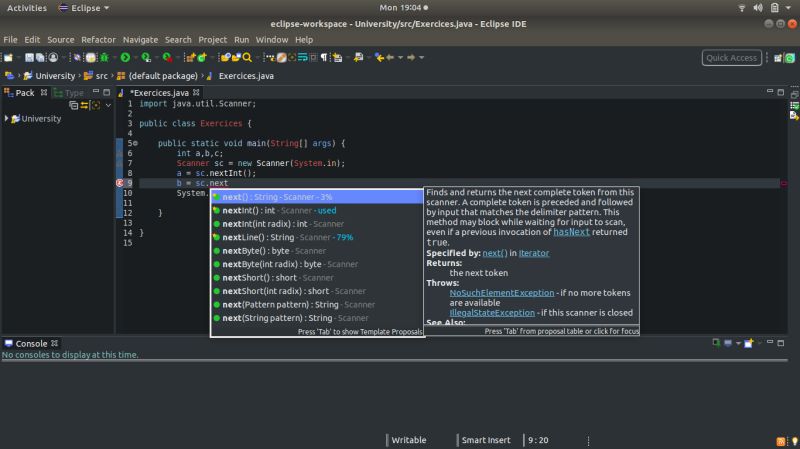
Task: Open the New file dropdown arrow
Action: point(19,58)
